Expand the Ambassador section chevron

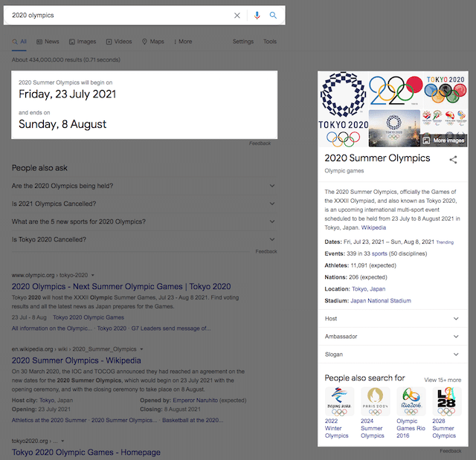click(x=456, y=337)
